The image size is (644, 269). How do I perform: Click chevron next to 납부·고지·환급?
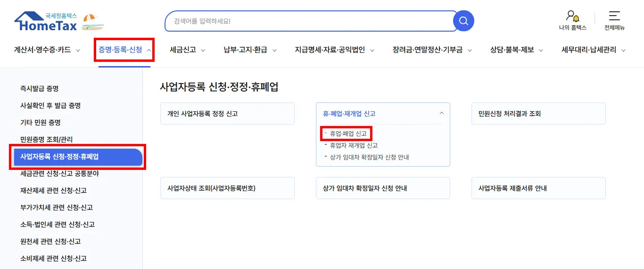click(x=274, y=50)
